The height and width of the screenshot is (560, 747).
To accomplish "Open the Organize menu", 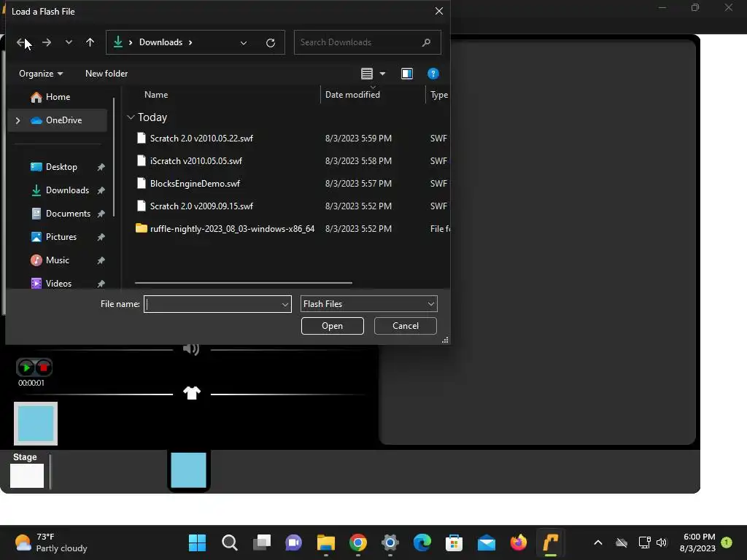I will [41, 74].
